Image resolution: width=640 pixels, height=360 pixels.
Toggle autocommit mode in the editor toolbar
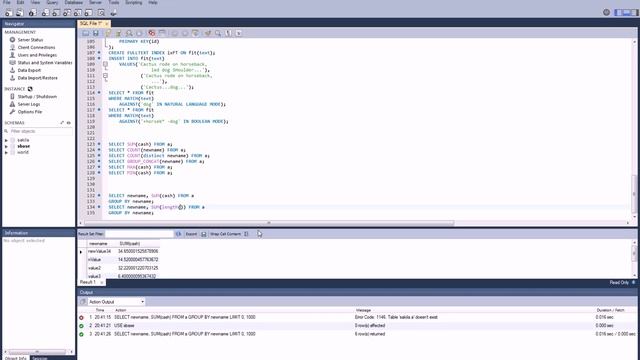click(196, 33)
